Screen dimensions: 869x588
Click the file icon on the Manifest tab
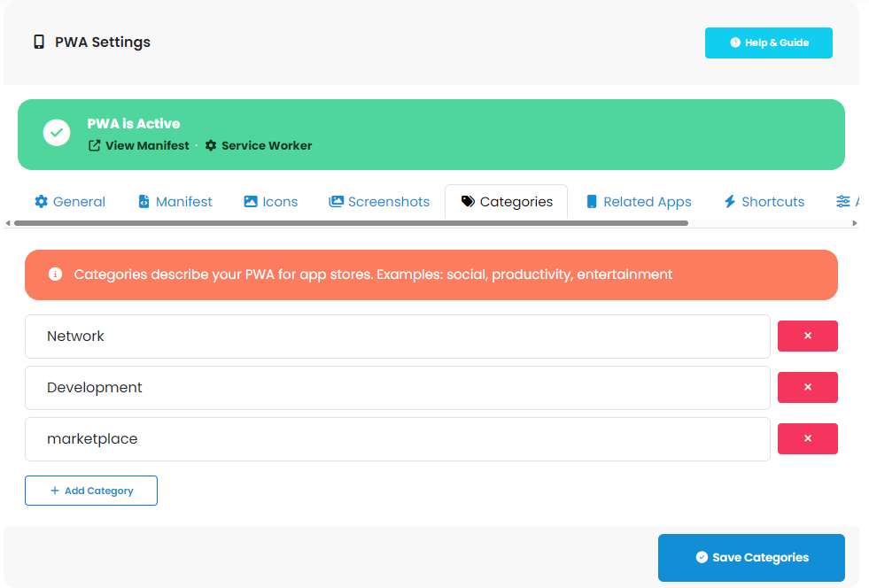(x=143, y=201)
